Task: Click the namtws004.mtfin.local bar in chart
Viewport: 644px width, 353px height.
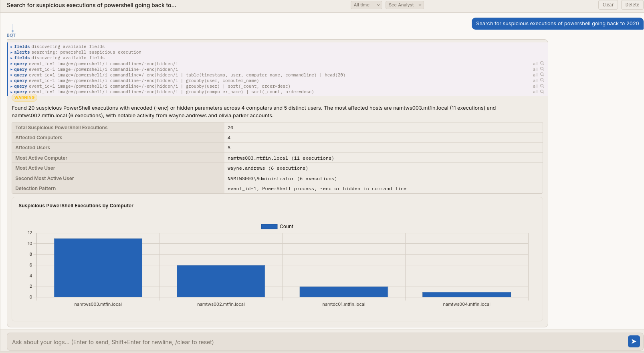Action: (x=466, y=295)
